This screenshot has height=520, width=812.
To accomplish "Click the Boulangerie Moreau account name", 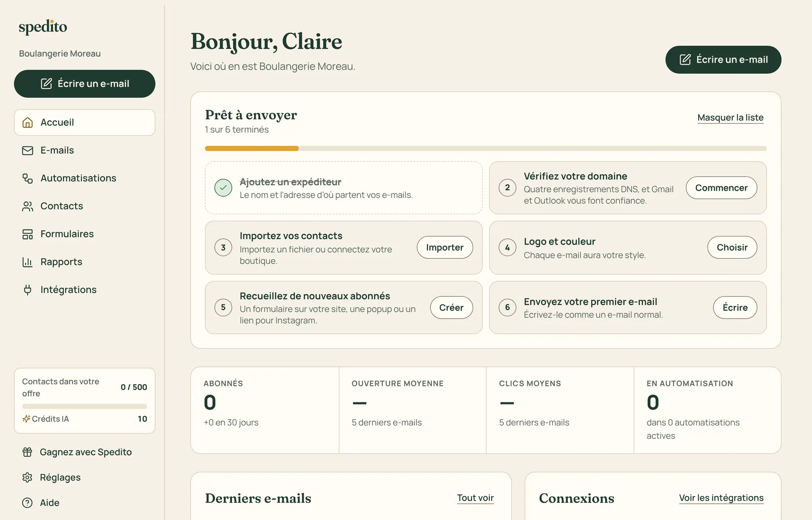I will pyautogui.click(x=60, y=53).
